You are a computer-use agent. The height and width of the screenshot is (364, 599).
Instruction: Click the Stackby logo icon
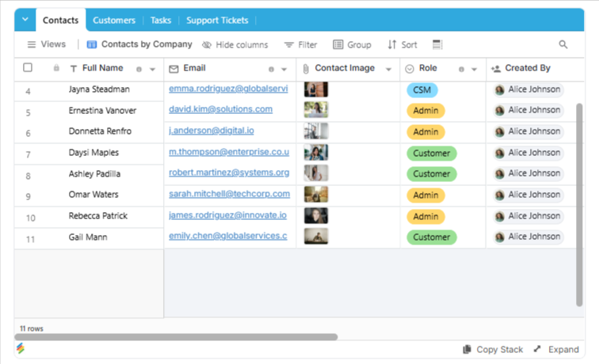tap(21, 348)
